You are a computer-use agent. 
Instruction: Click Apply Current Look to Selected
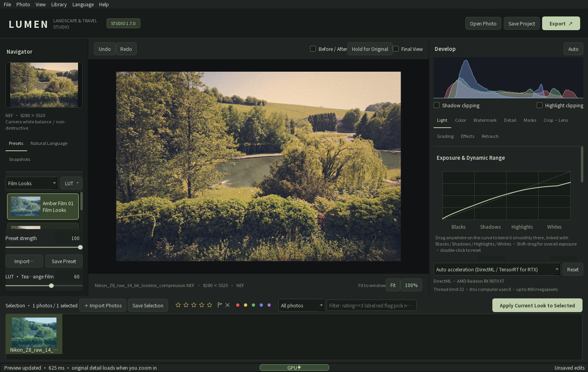coord(537,305)
